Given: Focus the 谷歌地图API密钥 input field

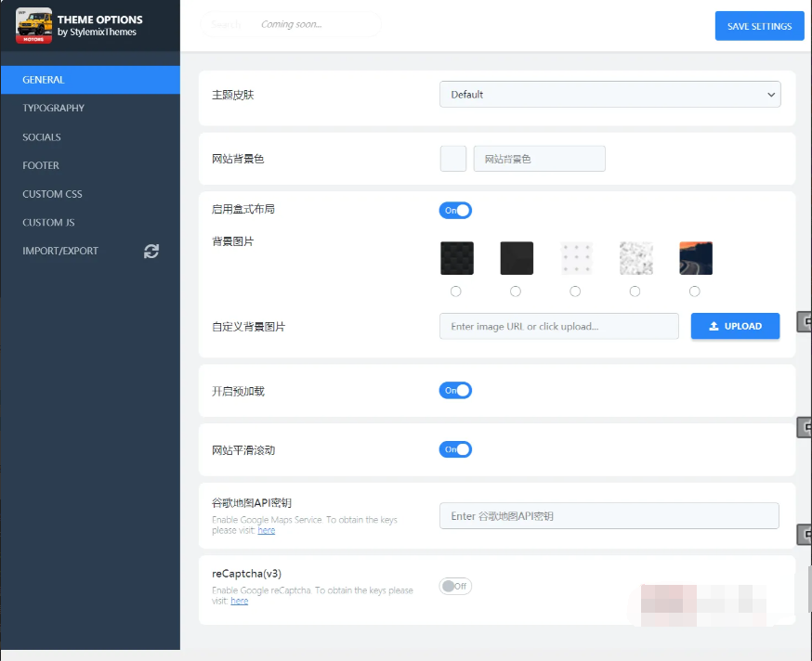Looking at the screenshot, I should click(609, 515).
